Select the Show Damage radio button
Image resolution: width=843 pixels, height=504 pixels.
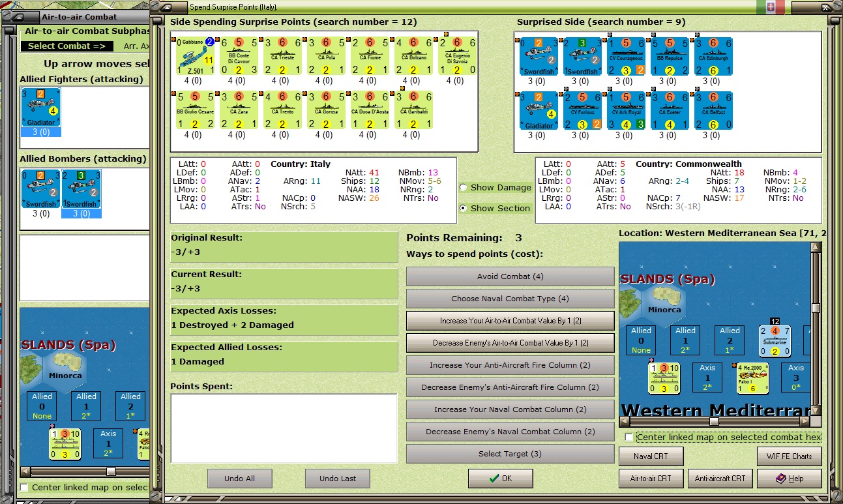coord(464,188)
